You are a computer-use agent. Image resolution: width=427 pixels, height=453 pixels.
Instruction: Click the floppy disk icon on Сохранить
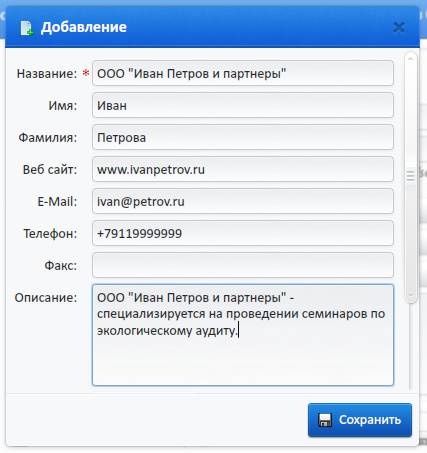[x=325, y=420]
